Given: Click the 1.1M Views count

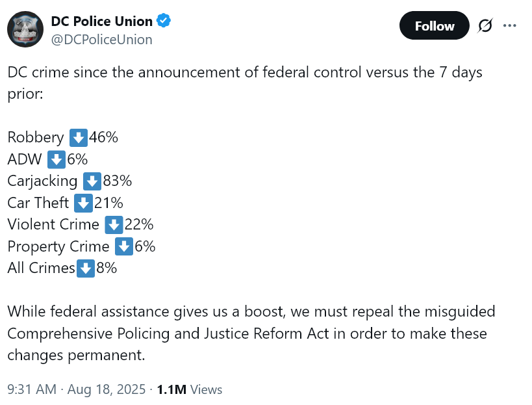Looking at the screenshot, I should (x=189, y=389).
